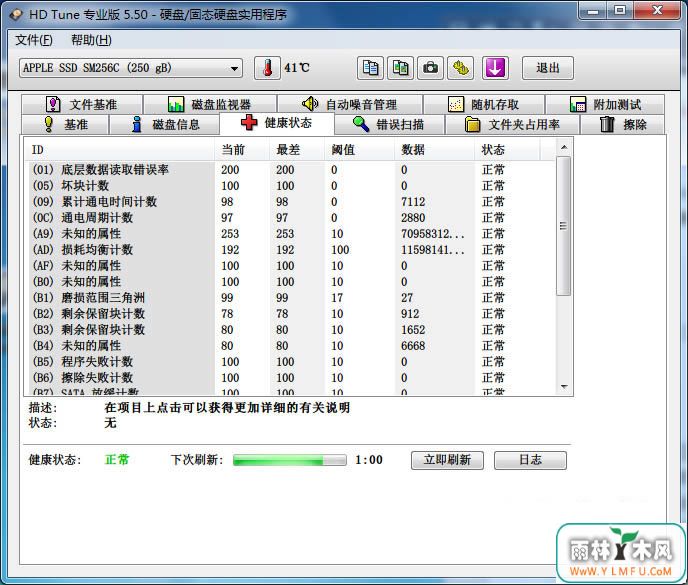This screenshot has width=688, height=585.
Task: Select row (0C) 通电周期计数
Action: 291,218
